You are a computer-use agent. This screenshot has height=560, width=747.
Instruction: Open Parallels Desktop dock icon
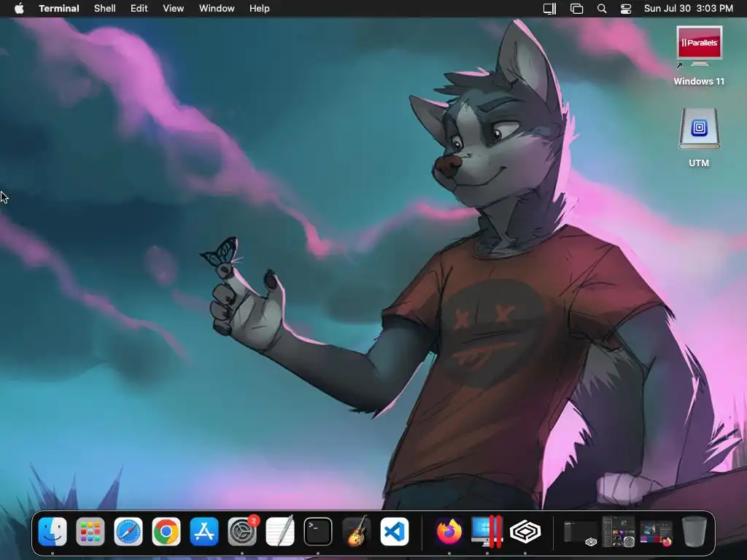pos(487,532)
